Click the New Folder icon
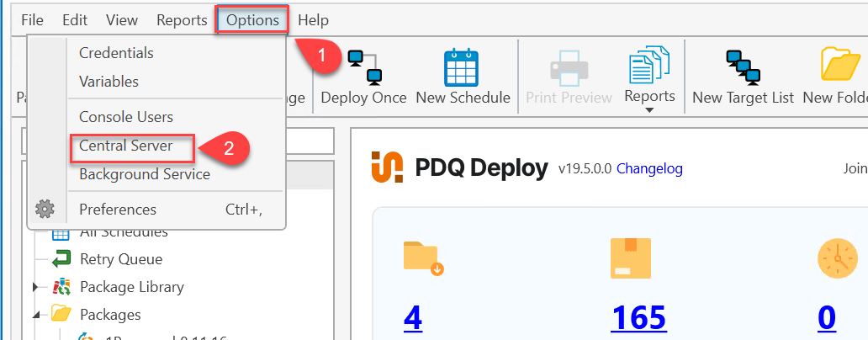Screen dimensions: 868x340 (841, 66)
